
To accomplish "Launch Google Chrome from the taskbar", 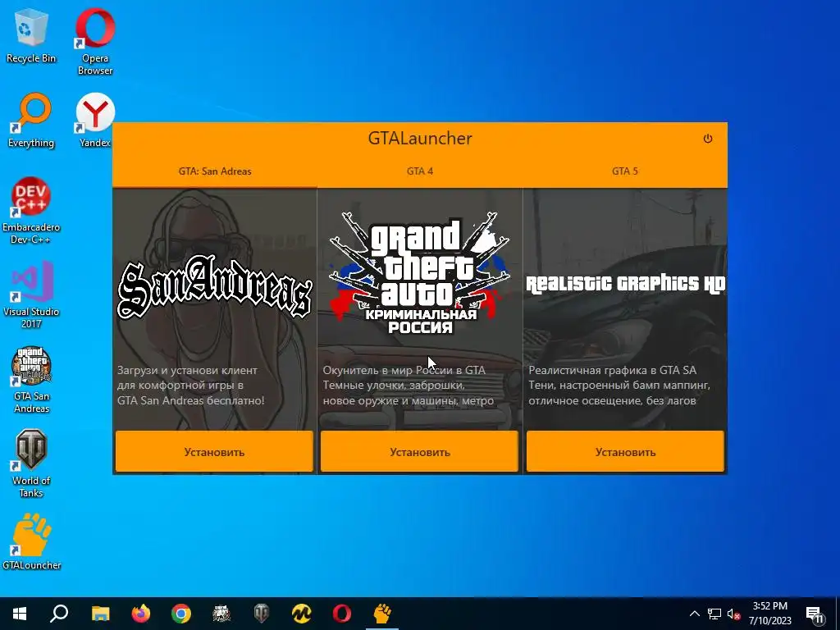I will pos(181,614).
